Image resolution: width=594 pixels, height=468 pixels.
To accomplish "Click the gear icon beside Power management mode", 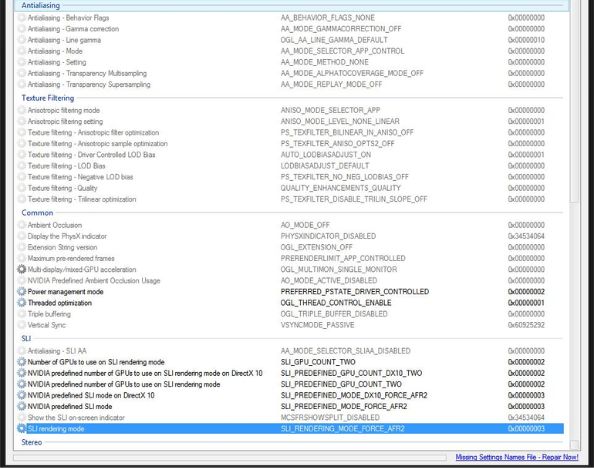I will 22,291.
